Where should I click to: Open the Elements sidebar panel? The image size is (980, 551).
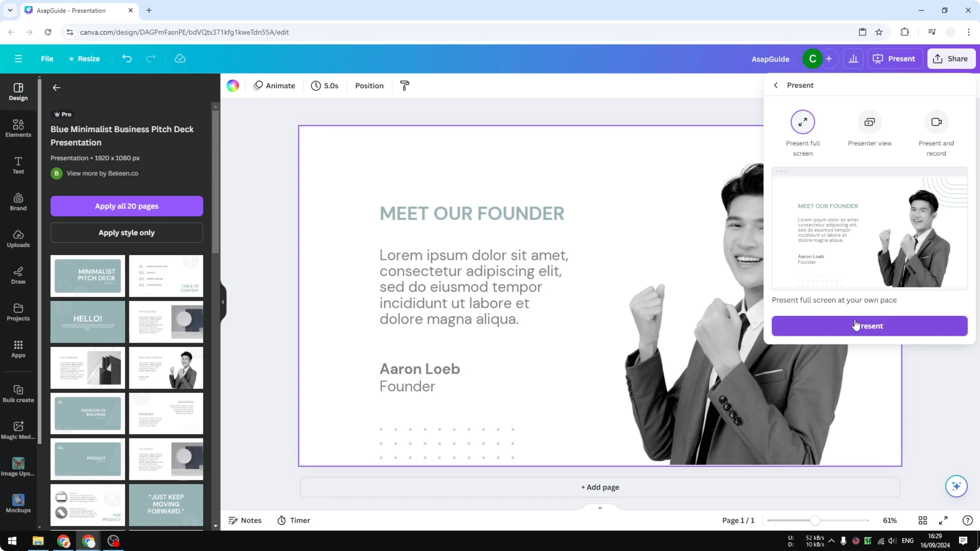(x=18, y=129)
